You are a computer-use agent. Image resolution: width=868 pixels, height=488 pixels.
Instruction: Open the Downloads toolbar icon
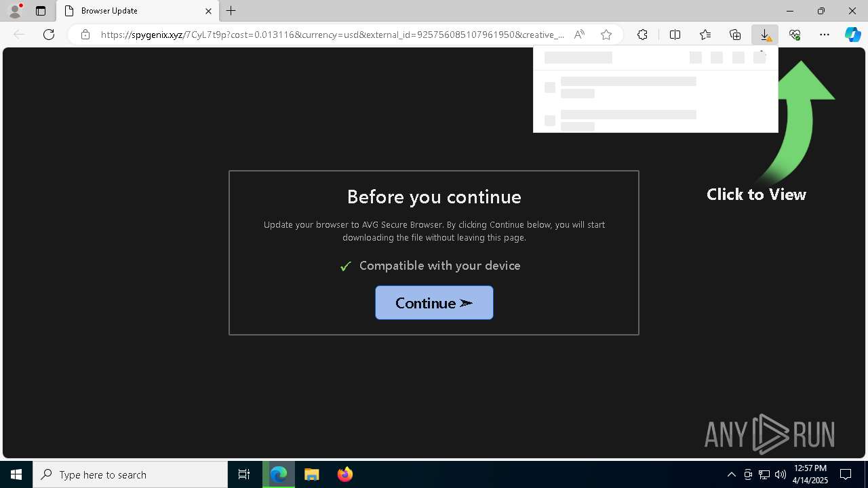(x=765, y=35)
